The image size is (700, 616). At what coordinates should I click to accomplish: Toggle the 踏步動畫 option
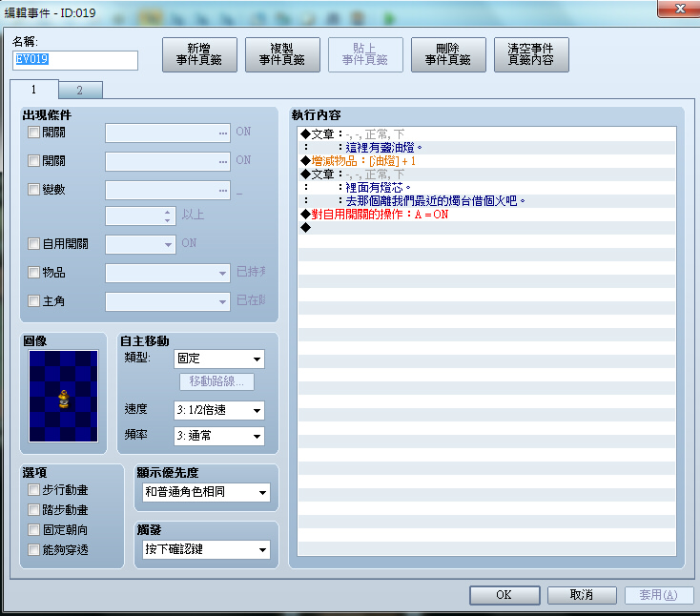[33, 509]
